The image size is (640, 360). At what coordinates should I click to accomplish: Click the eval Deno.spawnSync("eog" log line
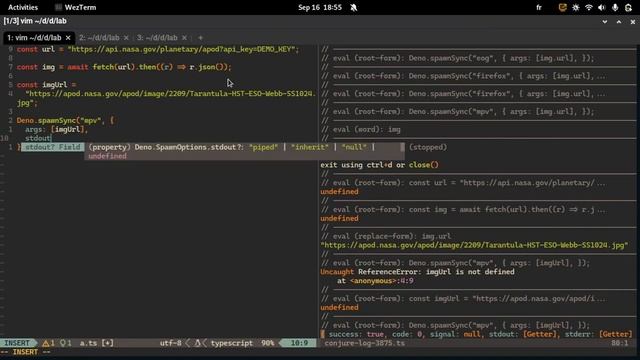457,58
